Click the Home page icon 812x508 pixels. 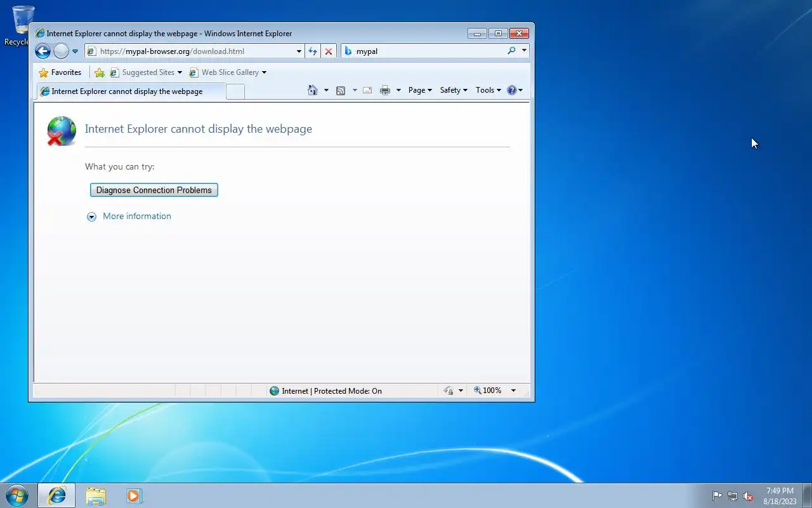(x=313, y=90)
